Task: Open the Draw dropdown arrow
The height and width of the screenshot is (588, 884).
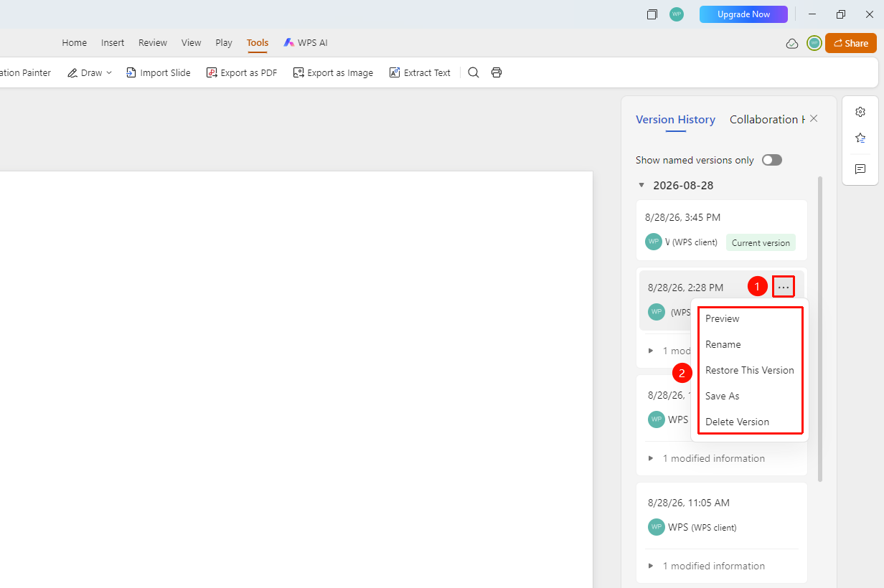Action: point(109,72)
